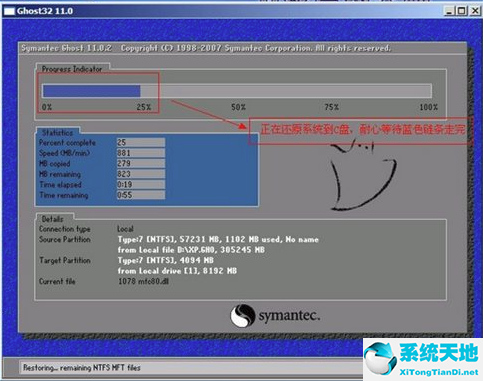Click the Symantec yin-yang logo
Viewport: 483px width, 381px height.
coord(242,316)
